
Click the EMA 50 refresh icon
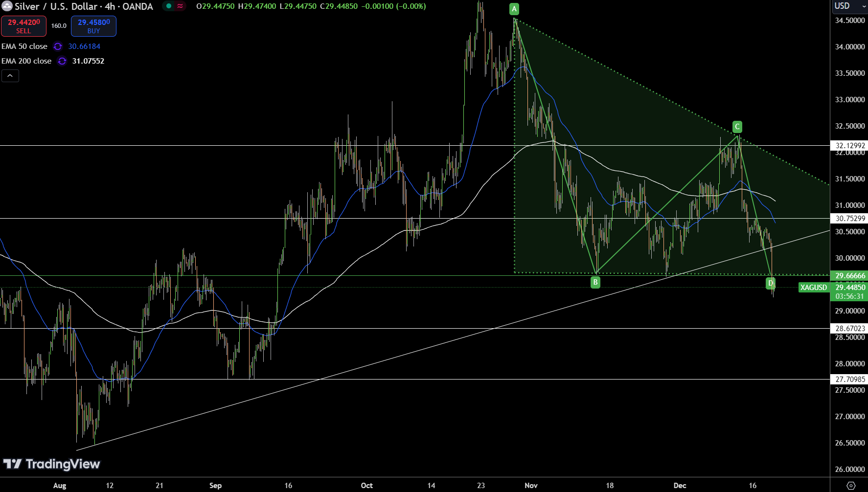58,46
